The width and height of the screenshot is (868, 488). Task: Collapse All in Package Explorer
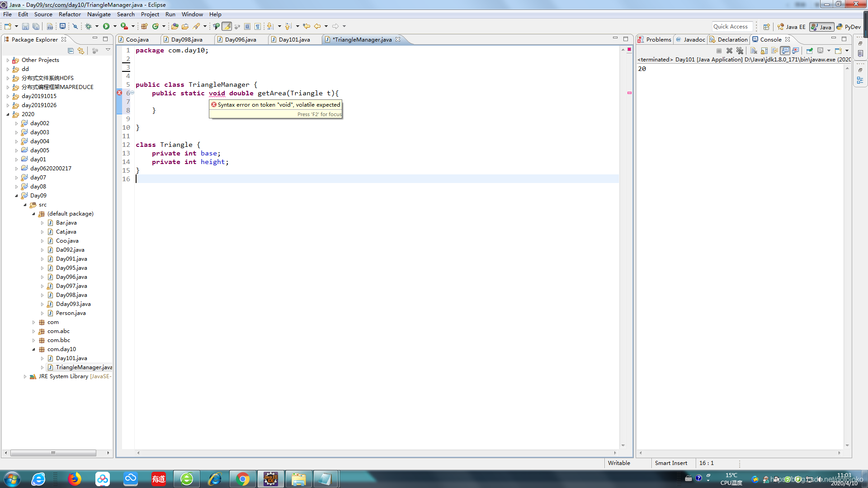[x=71, y=51]
